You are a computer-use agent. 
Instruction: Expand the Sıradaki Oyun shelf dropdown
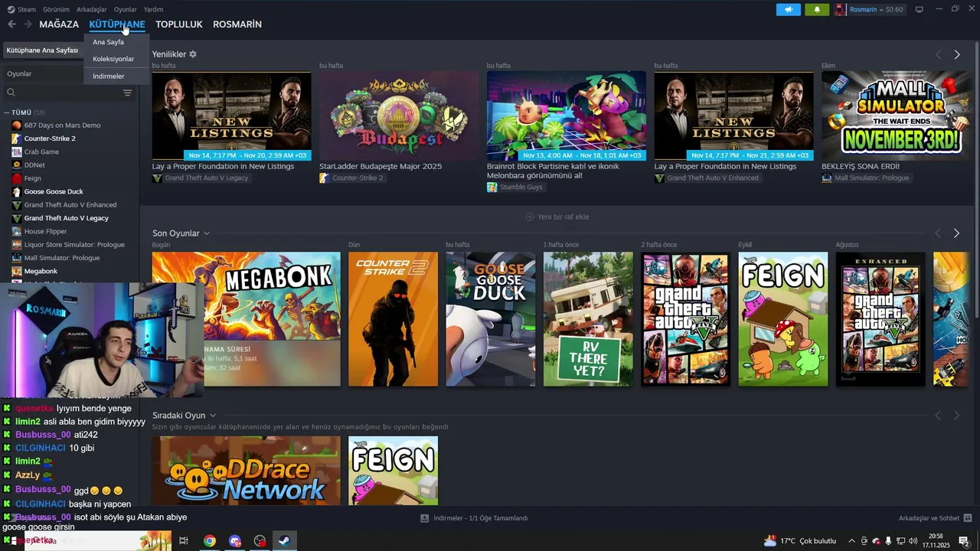[213, 416]
